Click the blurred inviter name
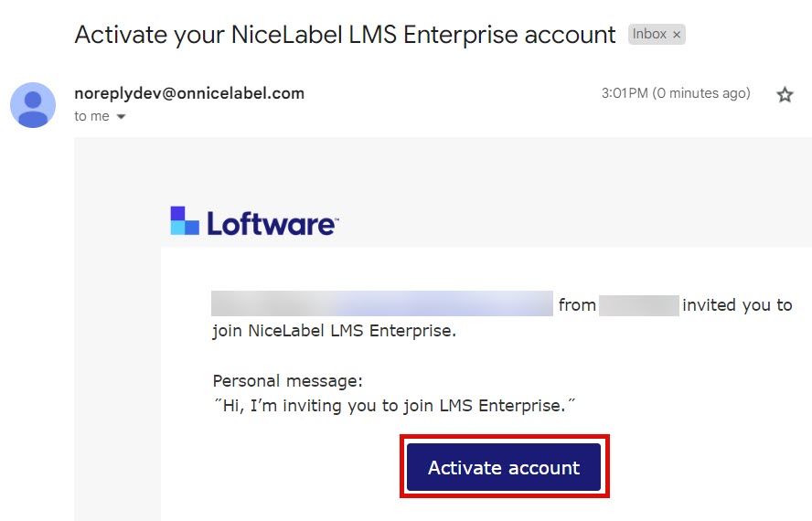The width and height of the screenshot is (812, 521). tap(381, 304)
